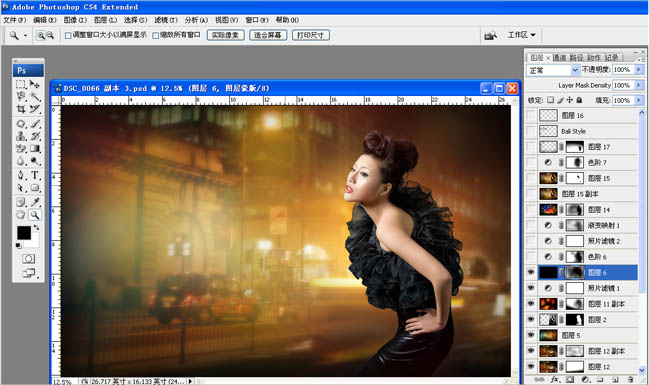Viewport: 650px width, 385px height.
Task: Click the 打印尺寸 button
Action: (310, 35)
